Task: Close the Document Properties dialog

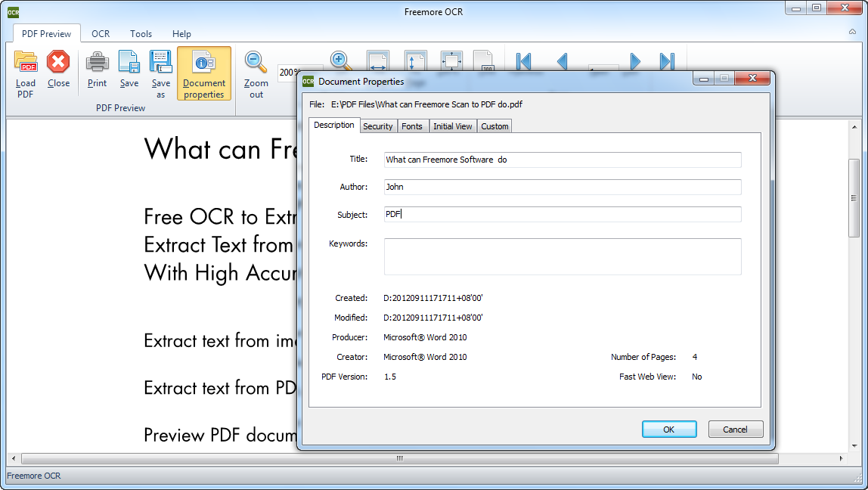Action: (x=752, y=79)
